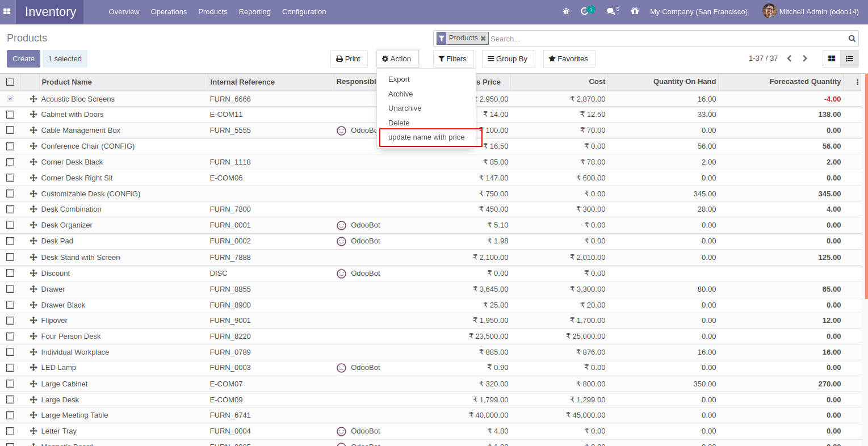Click the gift icon in the top bar
Viewport: 868px width, 446px height.
tap(635, 11)
